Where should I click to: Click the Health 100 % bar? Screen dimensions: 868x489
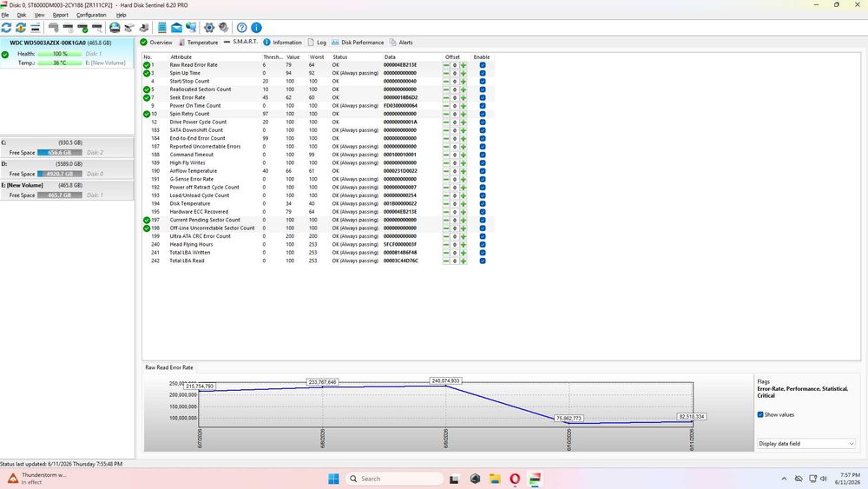pos(60,54)
